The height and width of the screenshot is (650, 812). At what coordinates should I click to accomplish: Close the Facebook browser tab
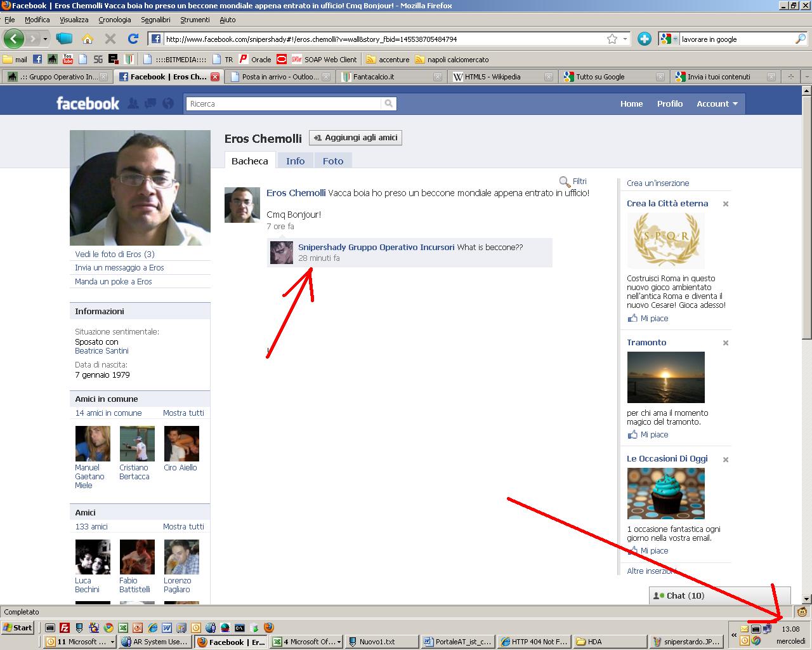point(215,77)
